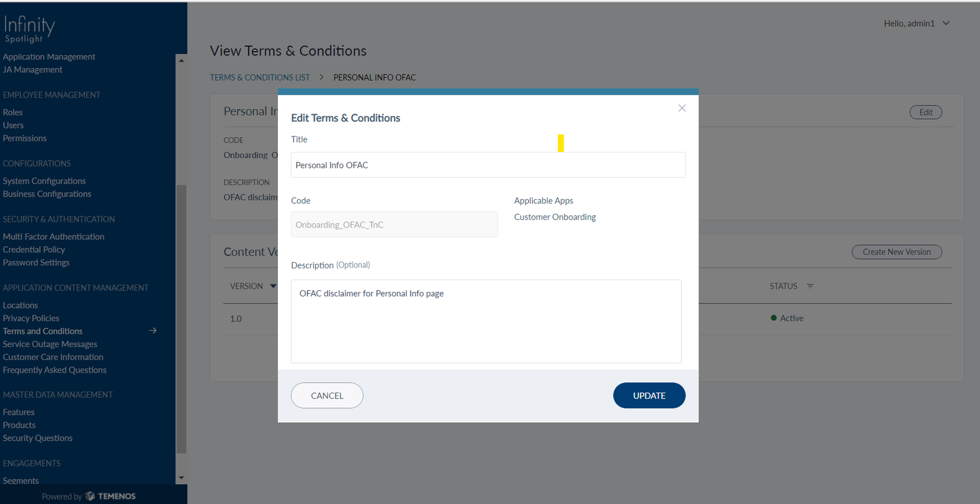Click the Temenos logo in the footer
980x504 pixels.
[x=110, y=496]
